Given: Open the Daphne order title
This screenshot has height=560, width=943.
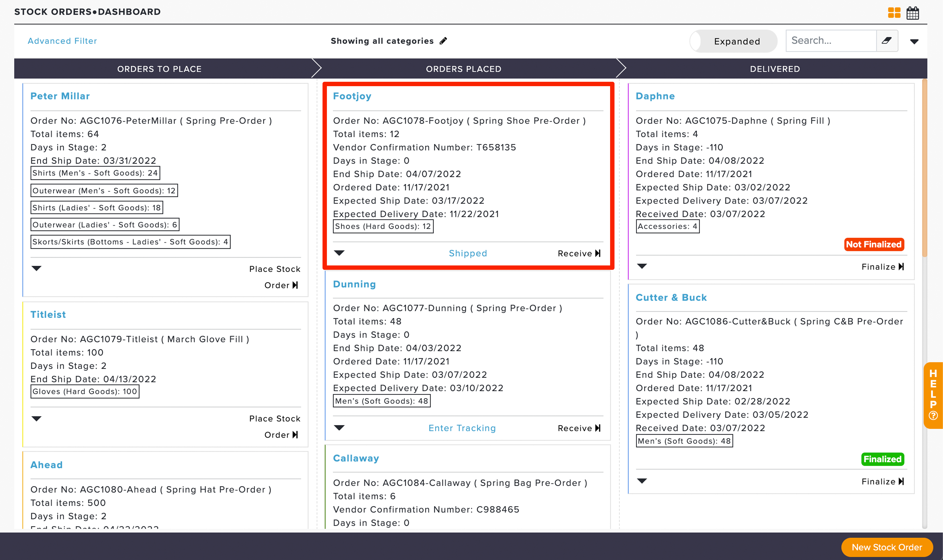Looking at the screenshot, I should point(655,96).
